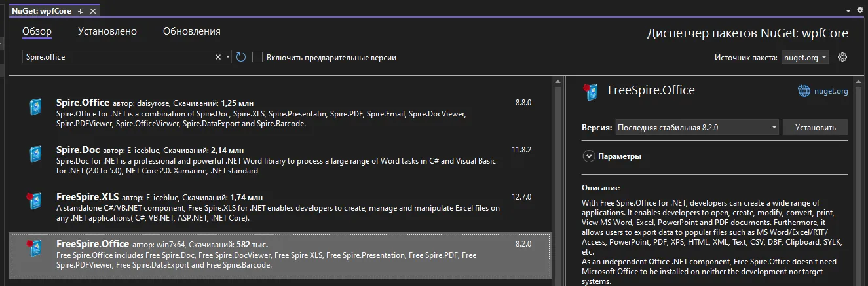Viewport: 868px width, 286px height.
Task: Select the FreeSpire.XLS package title
Action: click(x=87, y=196)
